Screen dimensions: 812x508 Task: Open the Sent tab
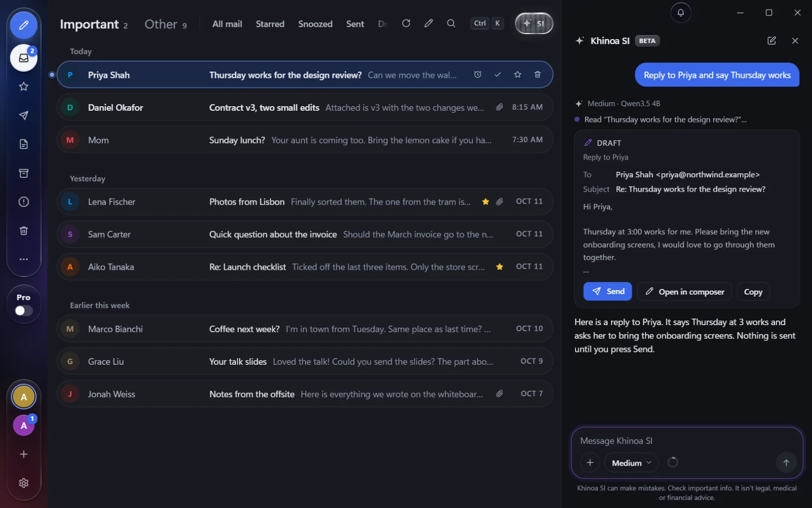click(x=355, y=24)
